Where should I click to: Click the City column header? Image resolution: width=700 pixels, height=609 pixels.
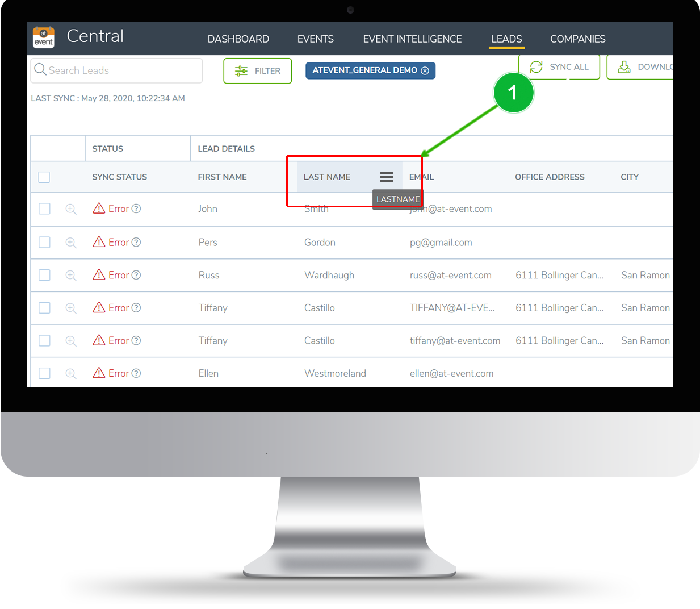630,177
